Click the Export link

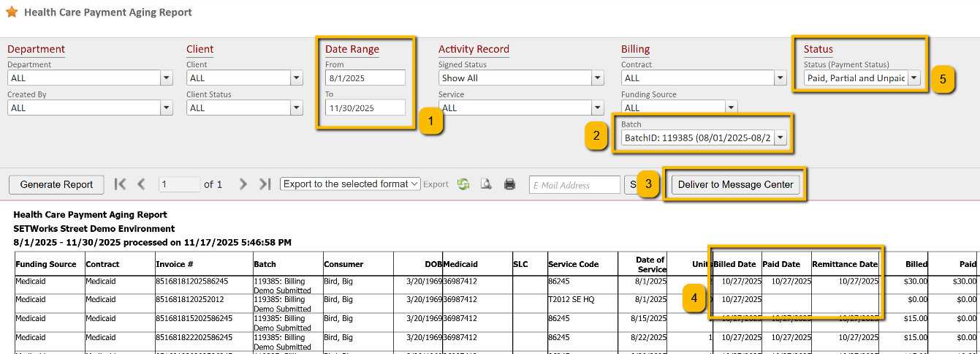click(x=436, y=184)
